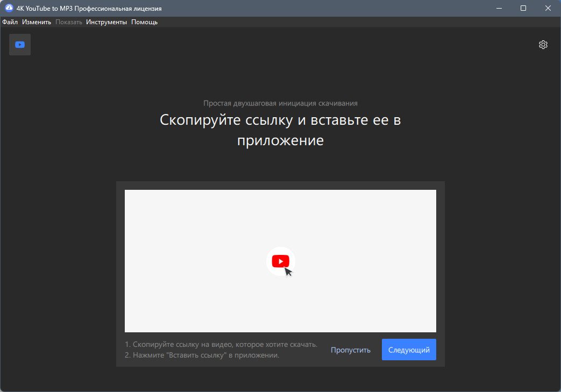Open the Инструменты menu
The width and height of the screenshot is (561, 392).
pos(106,22)
